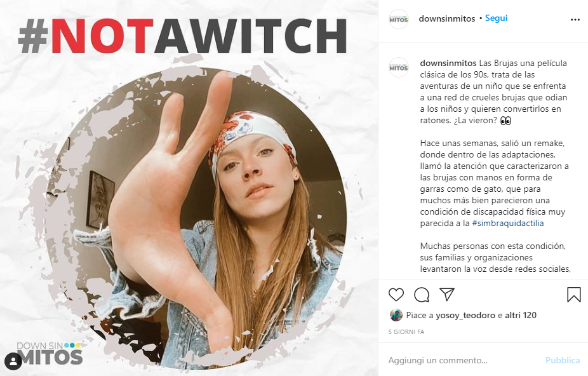Save post with the bookmark icon

pyautogui.click(x=574, y=295)
